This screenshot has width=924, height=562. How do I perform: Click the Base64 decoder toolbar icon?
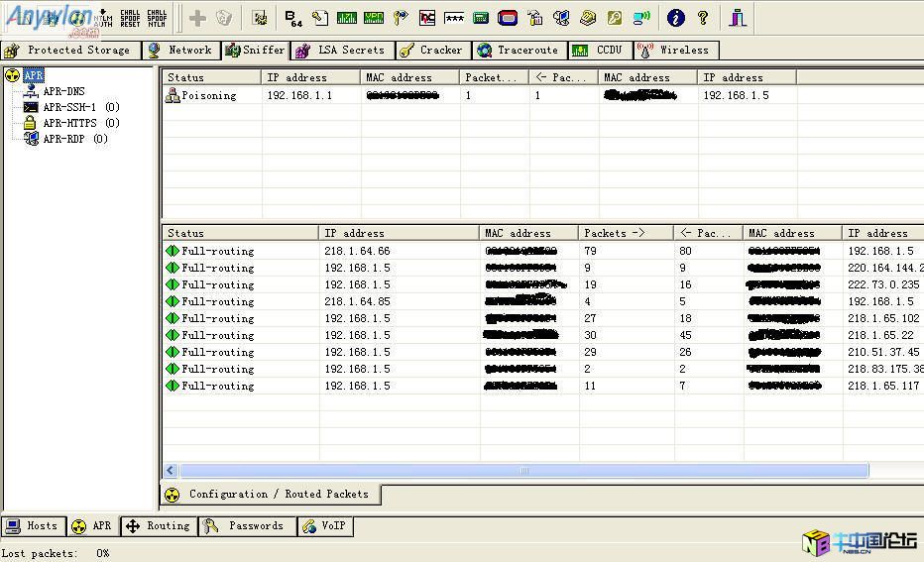click(x=293, y=18)
